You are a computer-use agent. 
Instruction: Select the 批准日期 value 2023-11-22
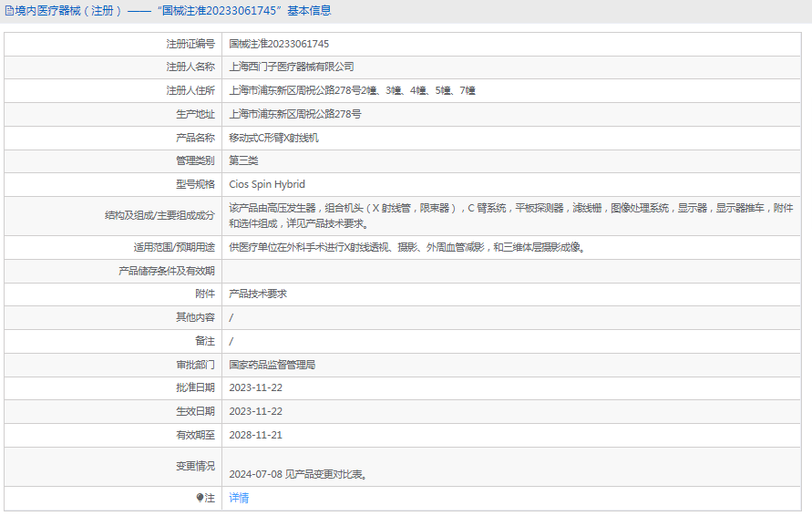pos(256,387)
